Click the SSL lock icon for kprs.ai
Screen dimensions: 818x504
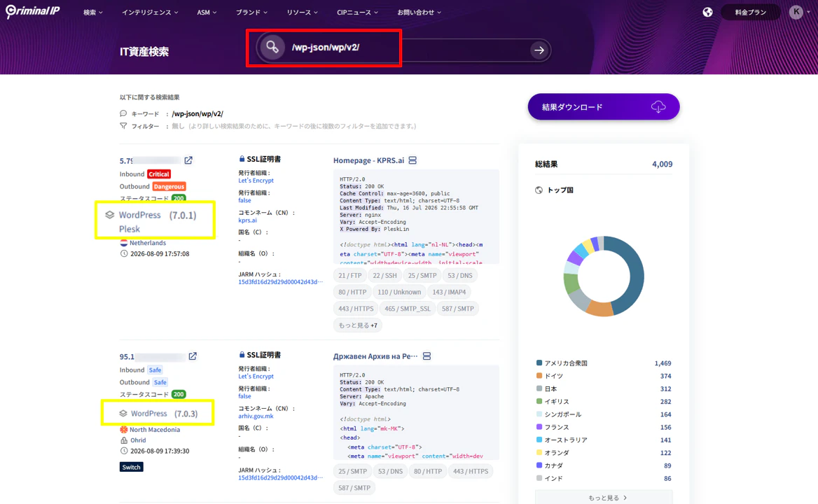(x=242, y=159)
